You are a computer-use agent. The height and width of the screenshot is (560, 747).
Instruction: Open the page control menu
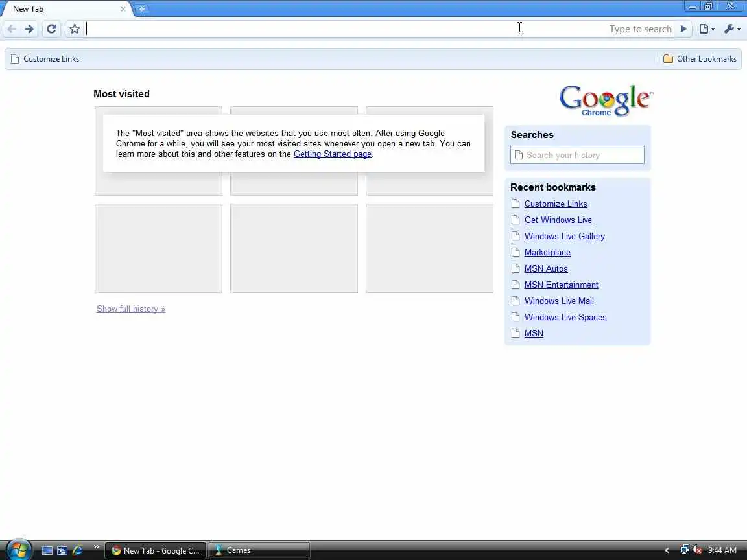pyautogui.click(x=707, y=29)
